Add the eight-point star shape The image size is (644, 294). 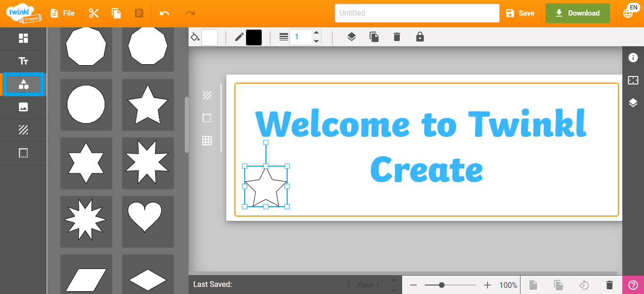[x=148, y=163]
